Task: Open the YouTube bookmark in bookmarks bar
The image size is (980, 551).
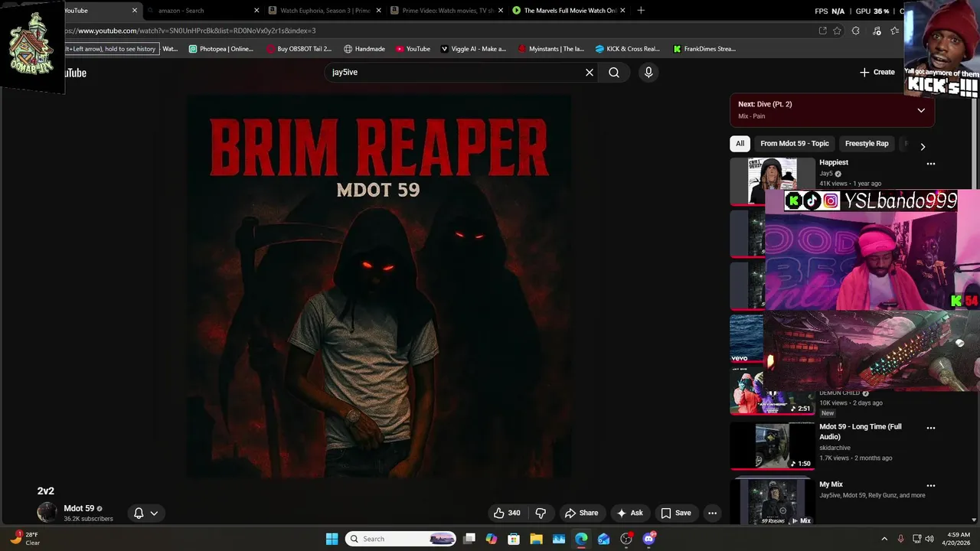Action: (413, 49)
